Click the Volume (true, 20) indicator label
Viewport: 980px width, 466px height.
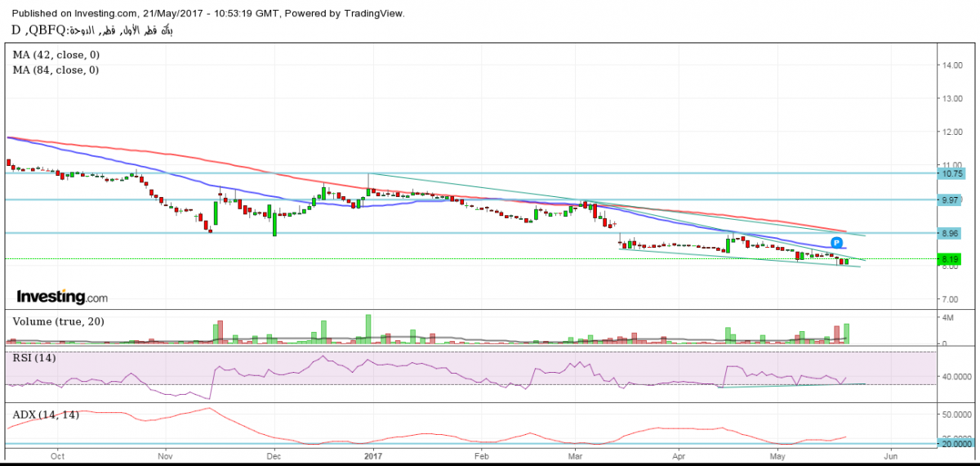click(58, 321)
